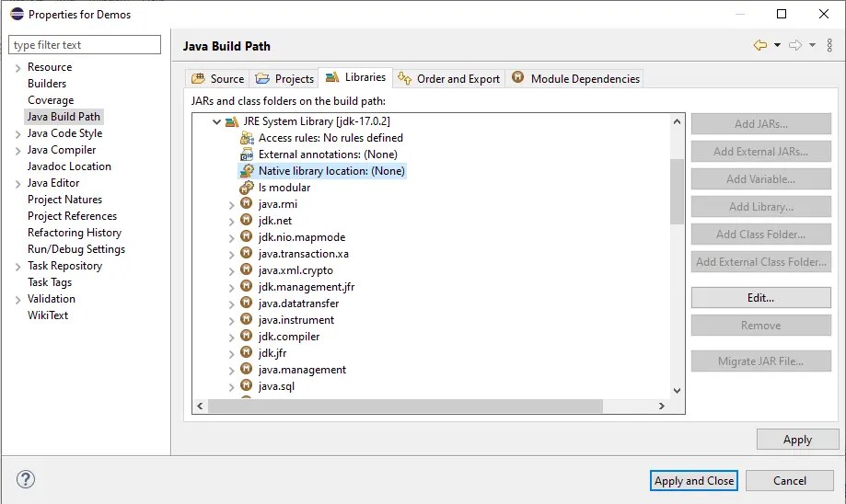This screenshot has height=504, width=846.
Task: Click the Apply button
Action: tap(797, 440)
